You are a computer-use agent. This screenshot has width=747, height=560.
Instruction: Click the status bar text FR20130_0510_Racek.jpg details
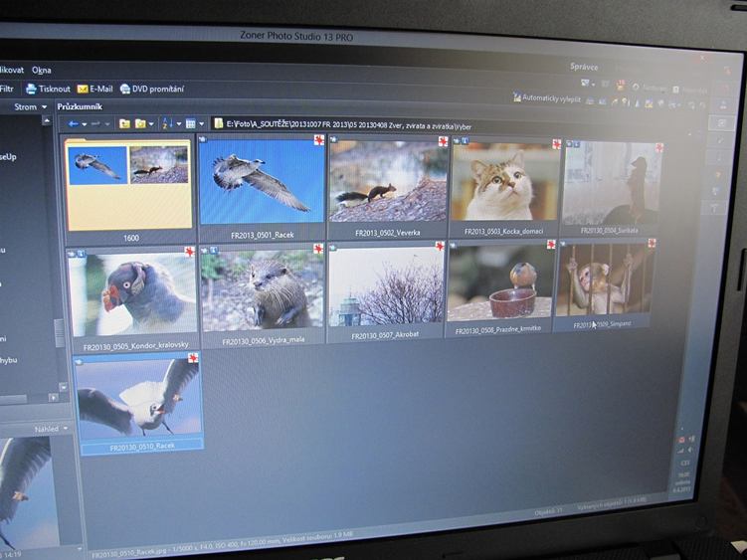[x=222, y=545]
